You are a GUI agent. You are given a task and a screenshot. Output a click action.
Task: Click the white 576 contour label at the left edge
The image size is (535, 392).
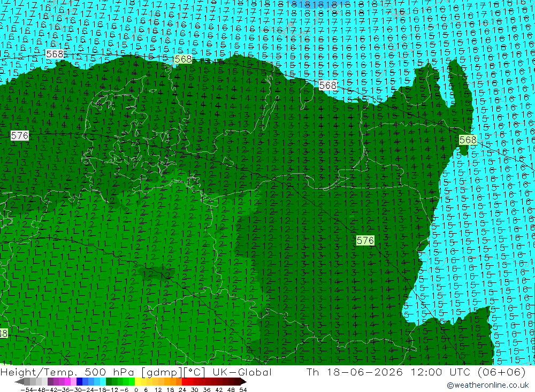19,136
